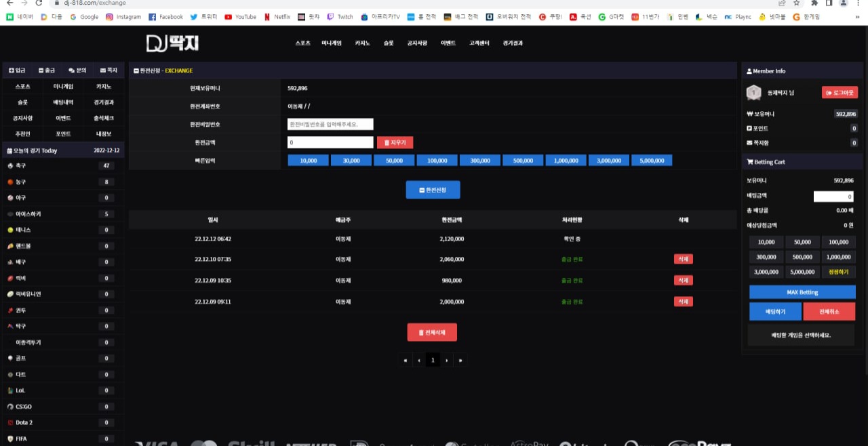Open the Twitch bookmark
Screen dimensions: 868x446
click(x=340, y=16)
